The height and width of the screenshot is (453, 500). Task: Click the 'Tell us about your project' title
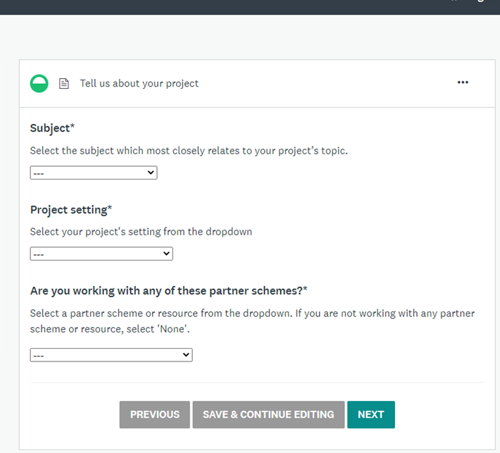[x=139, y=83]
